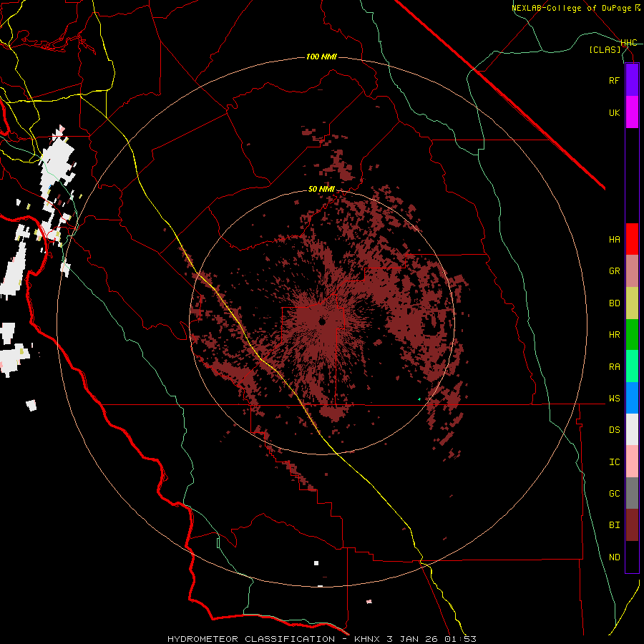This screenshot has height=644, width=644.
Task: Click the HR green legend swatch
Action: 632,335
